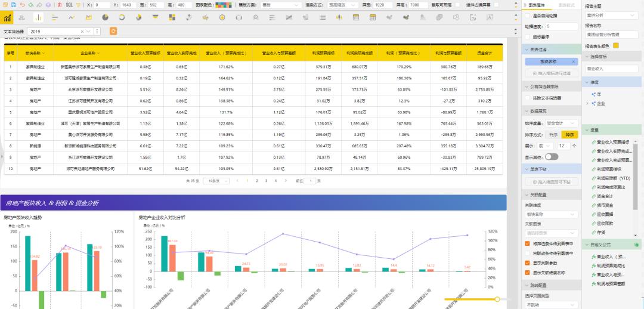644x309 pixels.
Task: Choose the funnel chart type icon
Action: coord(155,17)
